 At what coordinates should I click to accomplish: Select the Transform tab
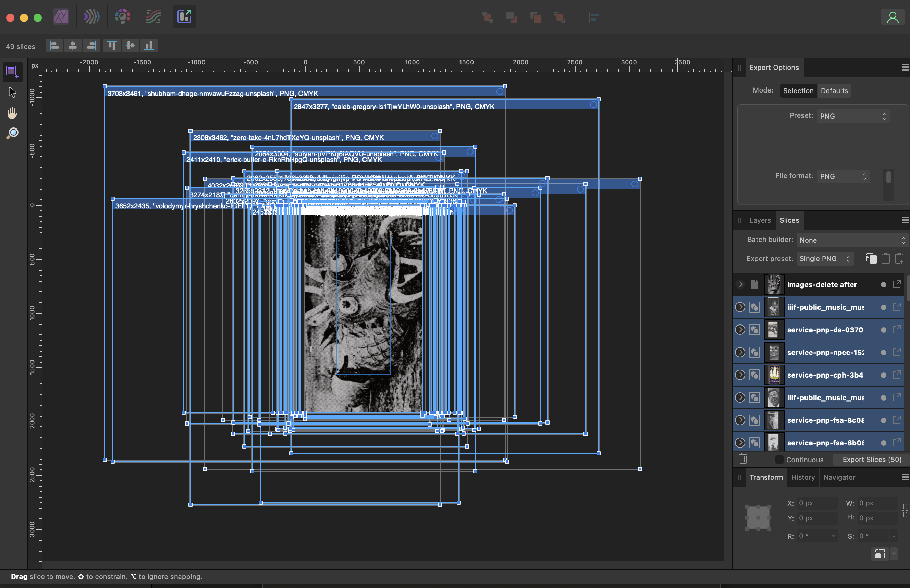point(766,477)
